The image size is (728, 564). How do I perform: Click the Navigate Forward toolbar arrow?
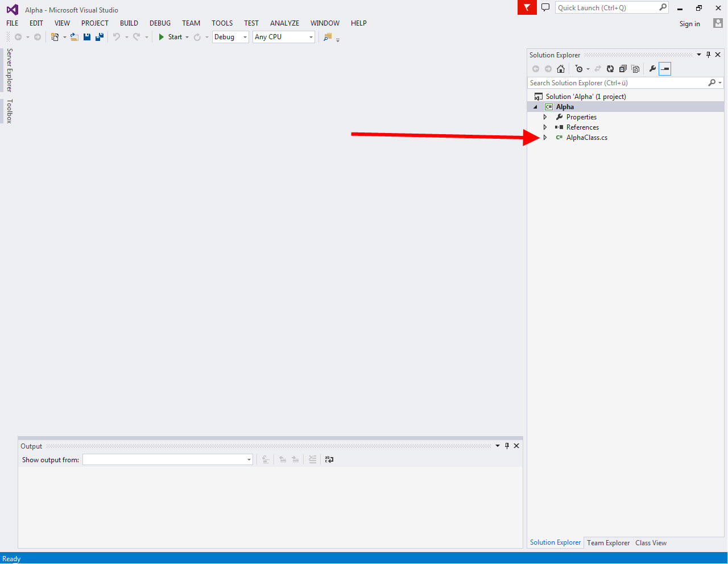38,37
